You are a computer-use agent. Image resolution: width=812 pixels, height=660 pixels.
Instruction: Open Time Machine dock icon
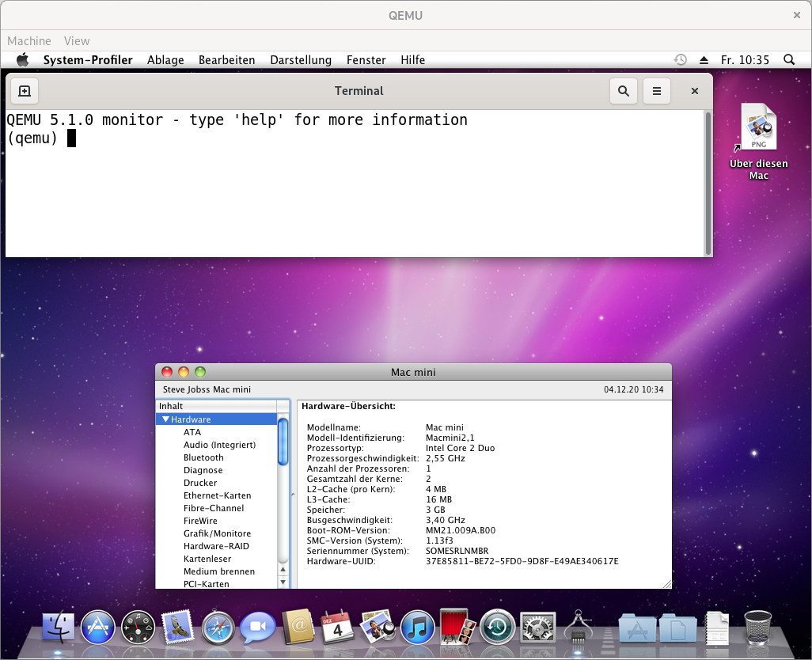(497, 628)
